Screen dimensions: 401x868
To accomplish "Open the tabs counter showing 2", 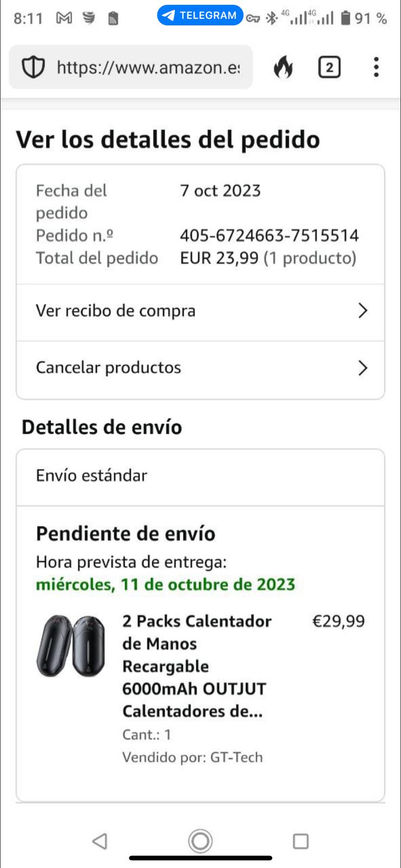I will (329, 68).
